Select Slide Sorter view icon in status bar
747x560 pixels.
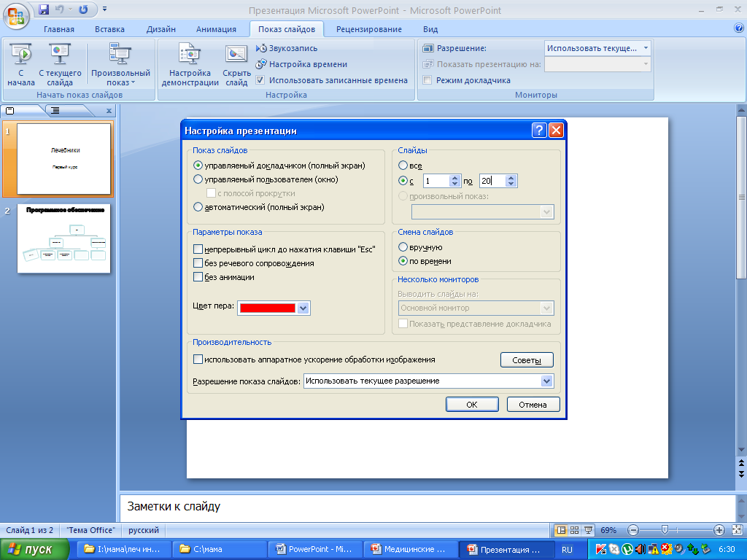pyautogui.click(x=575, y=530)
